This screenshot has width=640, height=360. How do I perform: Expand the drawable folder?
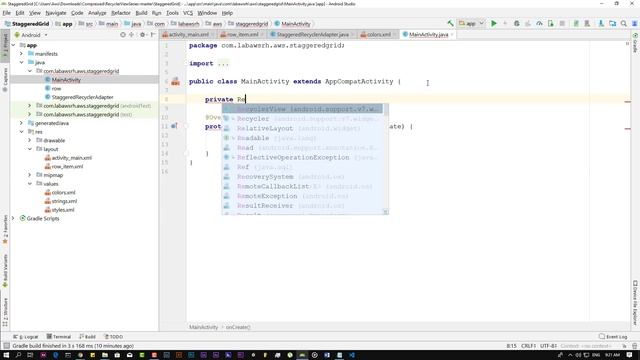pyautogui.click(x=30, y=140)
